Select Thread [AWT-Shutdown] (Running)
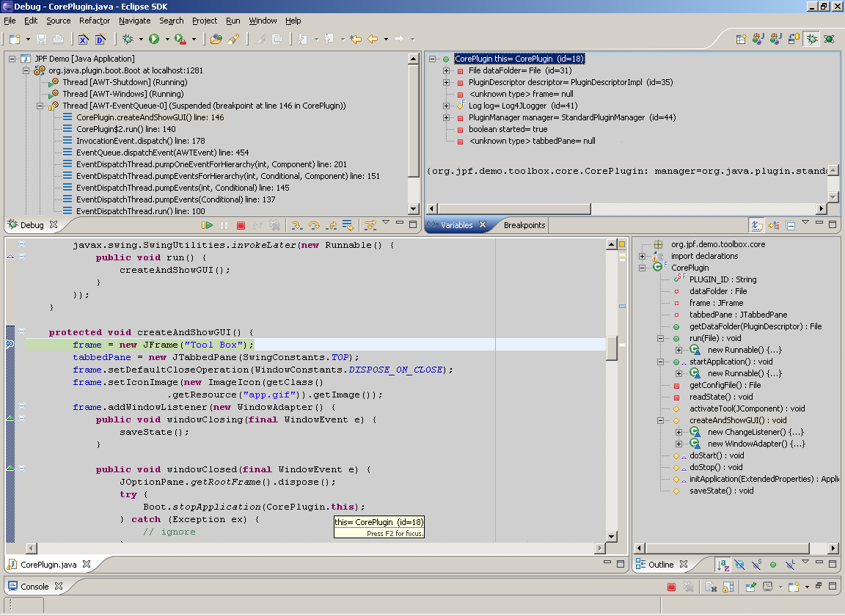This screenshot has height=616, width=845. pyautogui.click(x=125, y=82)
